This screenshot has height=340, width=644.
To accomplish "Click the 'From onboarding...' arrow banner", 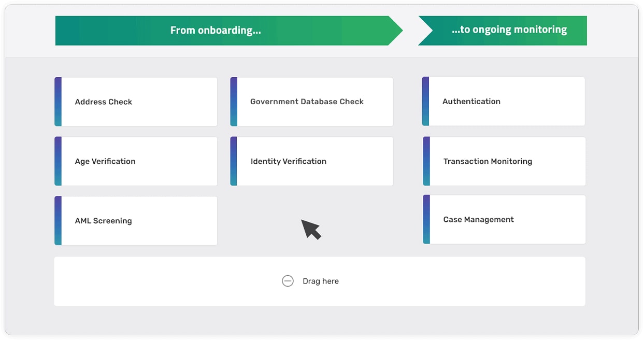I will pos(223,31).
